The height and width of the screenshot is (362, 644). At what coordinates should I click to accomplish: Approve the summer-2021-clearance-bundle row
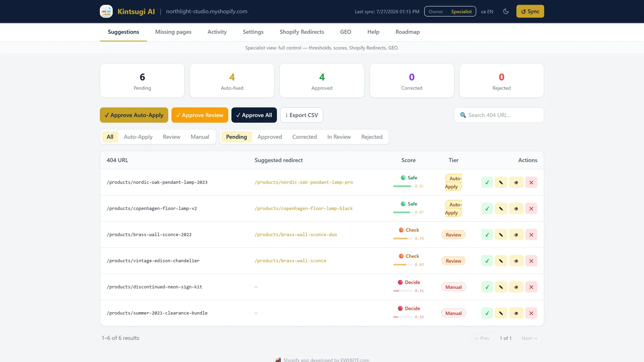487,313
